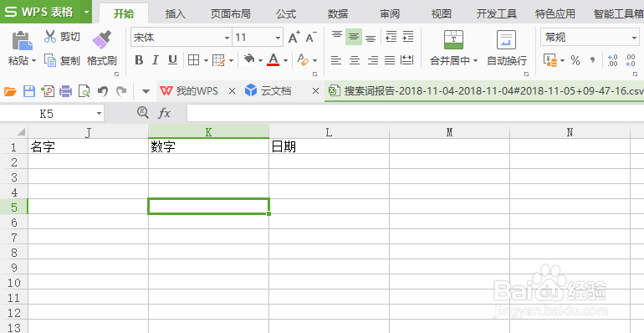Click the currency format icon
Image resolution: width=644 pixels, height=333 pixels.
point(550,60)
